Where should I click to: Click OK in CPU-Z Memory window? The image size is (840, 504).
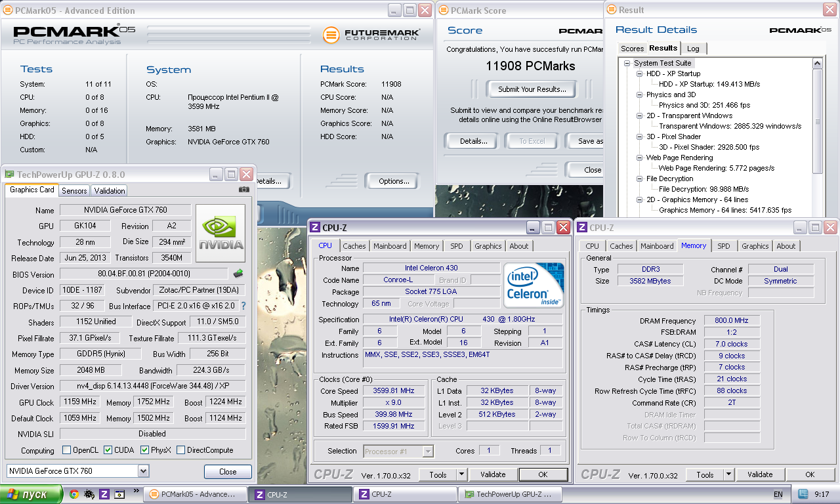[x=810, y=474]
